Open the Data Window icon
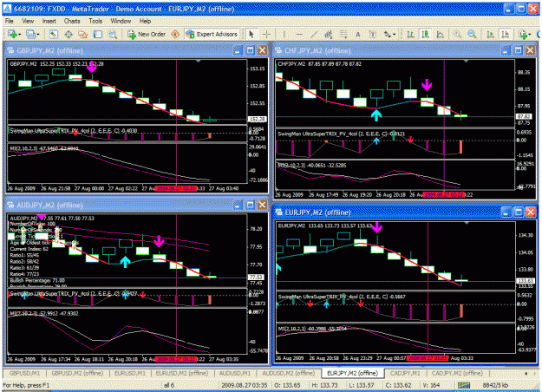The image size is (542, 392). (x=69, y=34)
